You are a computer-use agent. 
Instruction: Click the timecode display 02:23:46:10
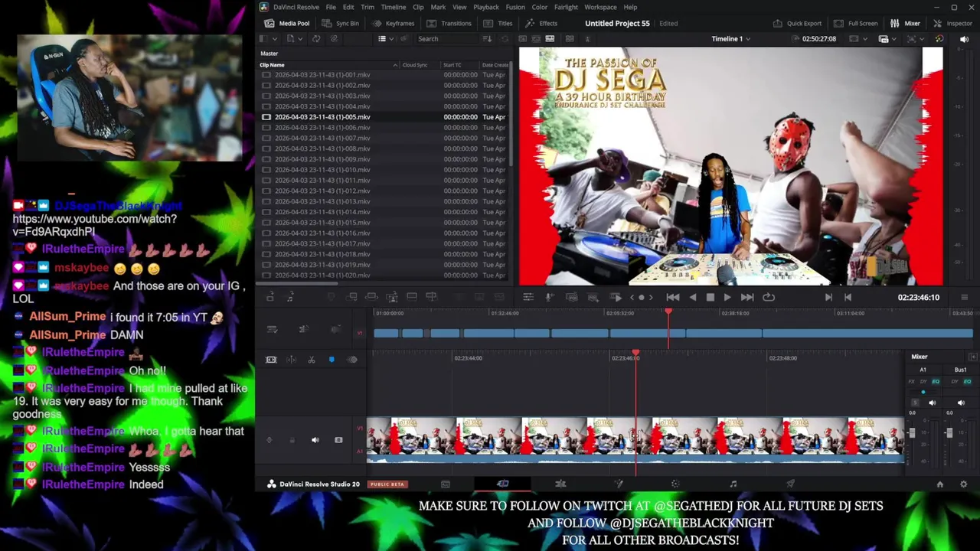pos(919,297)
